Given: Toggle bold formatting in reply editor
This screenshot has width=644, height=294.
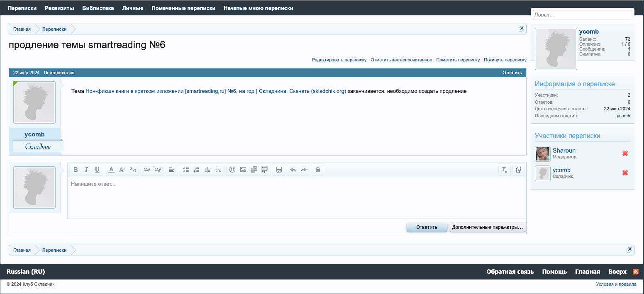Looking at the screenshot, I should pyautogui.click(x=76, y=170).
